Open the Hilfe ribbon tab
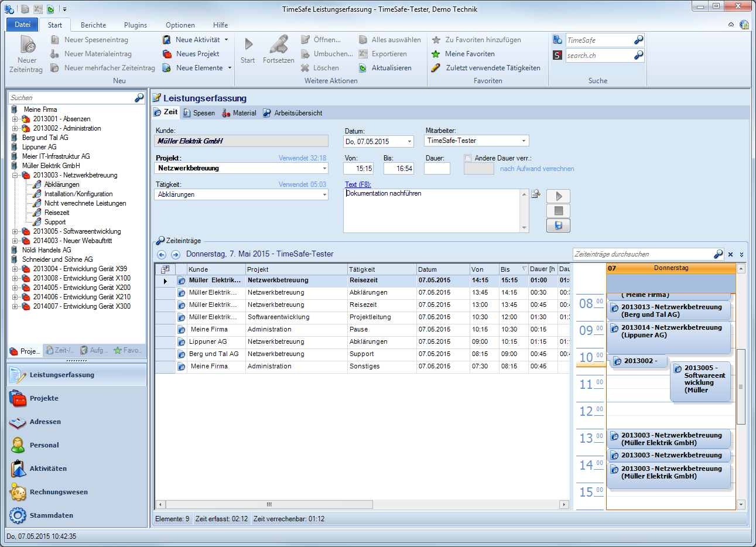The height and width of the screenshot is (547, 756). tap(221, 25)
